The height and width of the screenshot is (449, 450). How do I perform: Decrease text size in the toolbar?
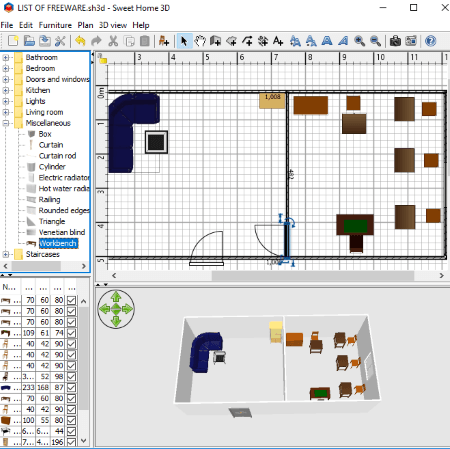[311, 41]
